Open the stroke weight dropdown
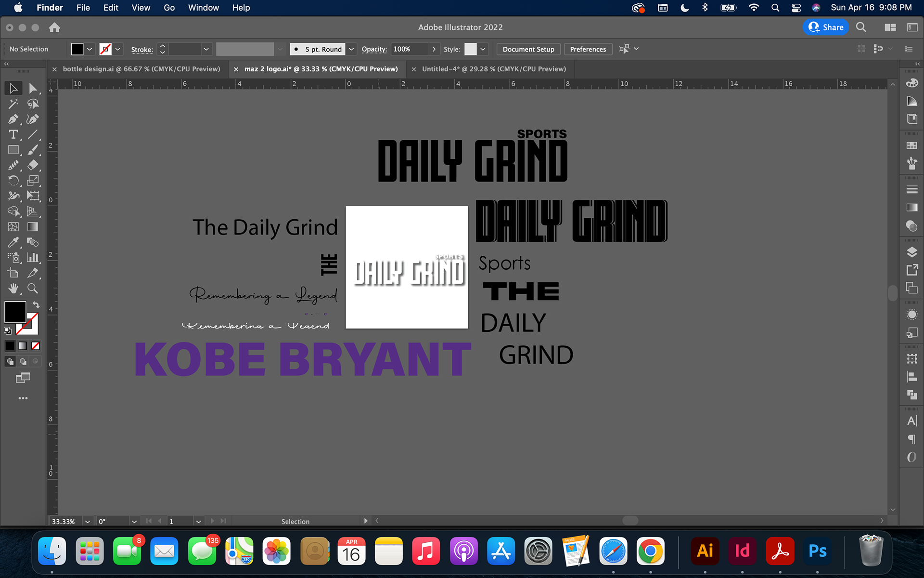Image resolution: width=924 pixels, height=578 pixels. pos(206,49)
